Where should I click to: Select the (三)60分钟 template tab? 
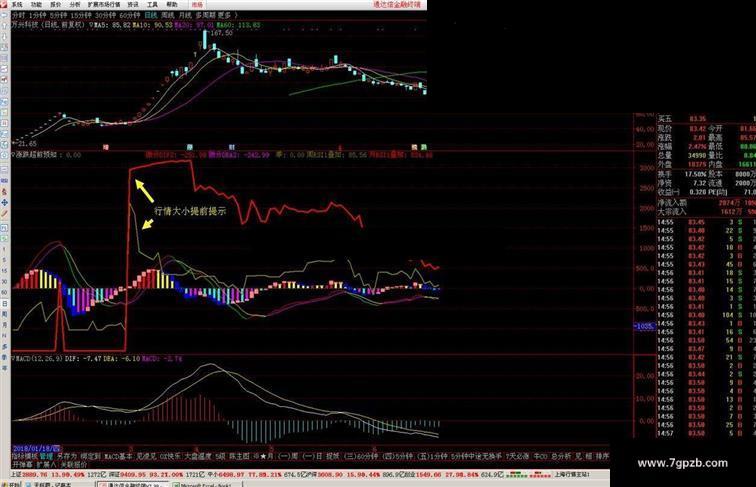point(361,456)
